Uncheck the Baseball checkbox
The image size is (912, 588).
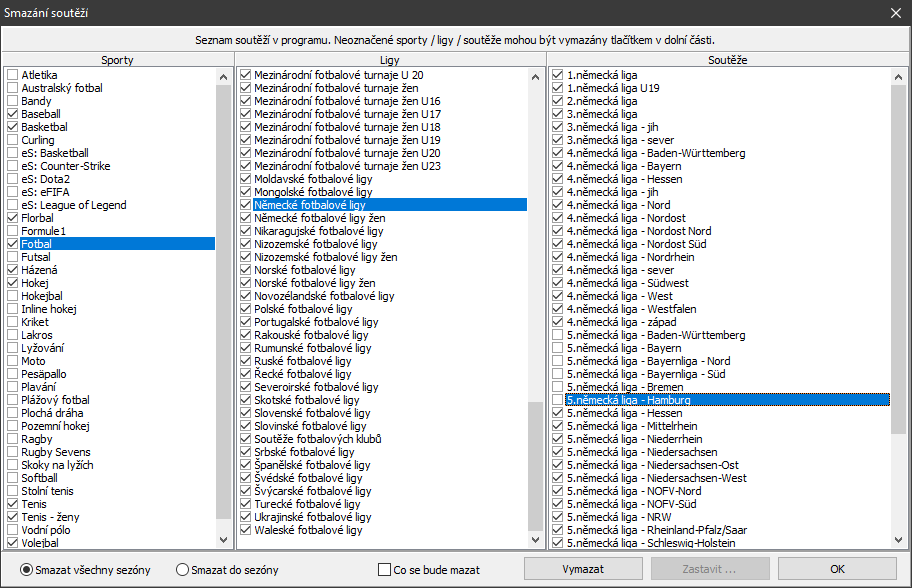point(12,114)
